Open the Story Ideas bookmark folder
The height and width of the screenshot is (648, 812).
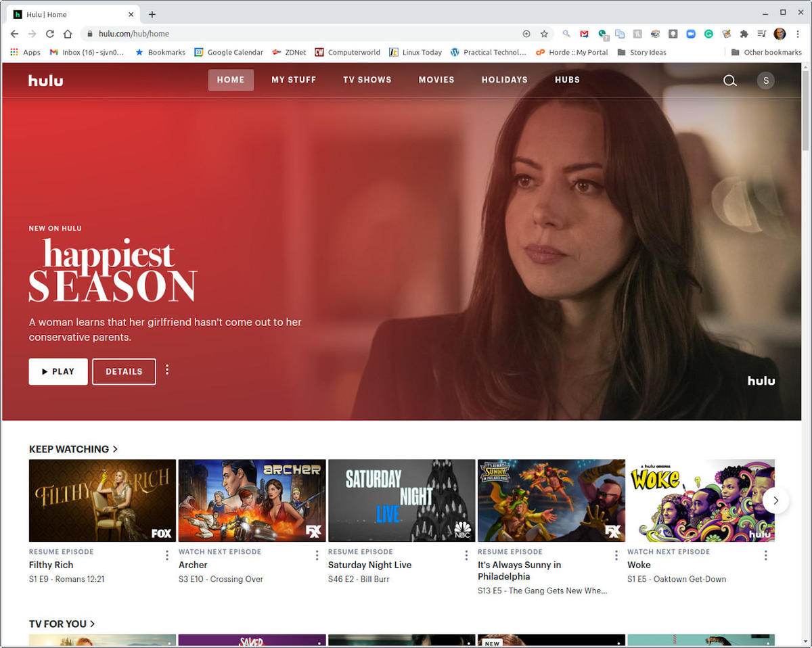click(x=641, y=52)
